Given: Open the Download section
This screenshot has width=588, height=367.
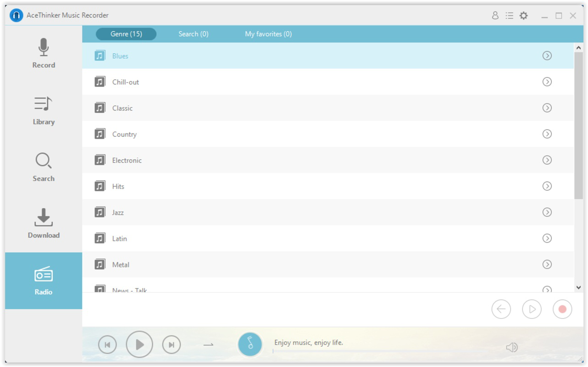Looking at the screenshot, I should (x=44, y=224).
